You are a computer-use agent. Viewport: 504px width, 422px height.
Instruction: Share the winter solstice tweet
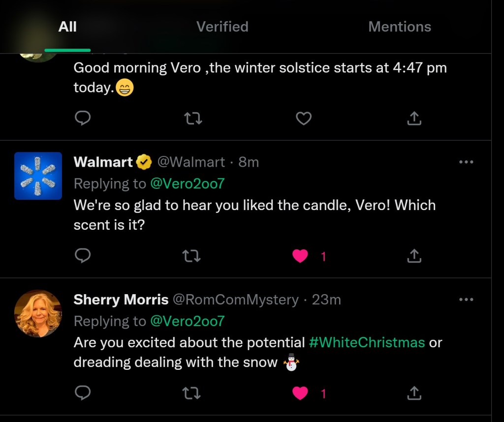[414, 118]
